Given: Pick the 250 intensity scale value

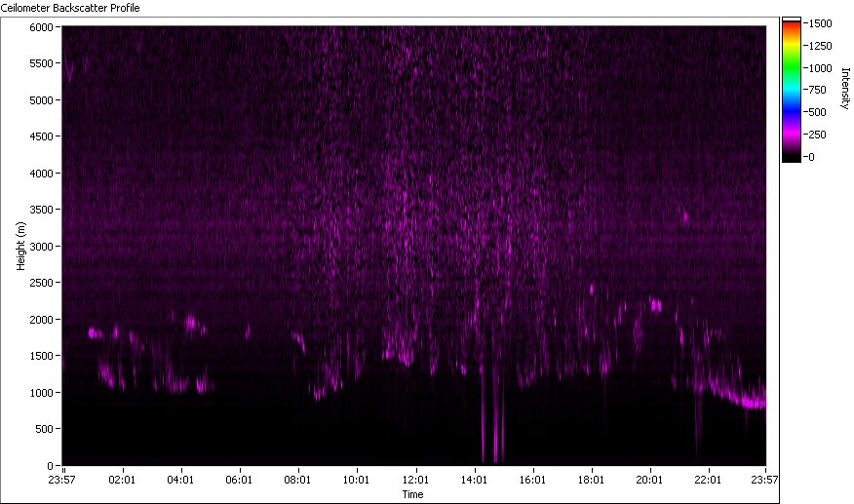Looking at the screenshot, I should [818, 135].
